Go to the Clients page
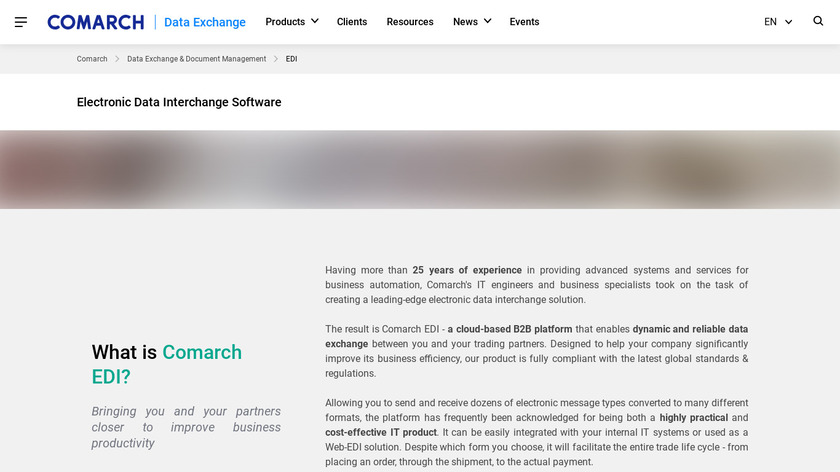The width and height of the screenshot is (840, 472). click(352, 22)
